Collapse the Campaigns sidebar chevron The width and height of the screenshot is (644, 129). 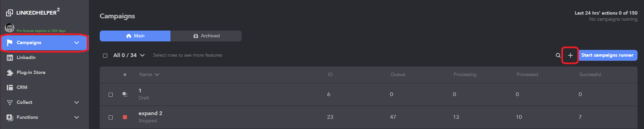tap(77, 43)
